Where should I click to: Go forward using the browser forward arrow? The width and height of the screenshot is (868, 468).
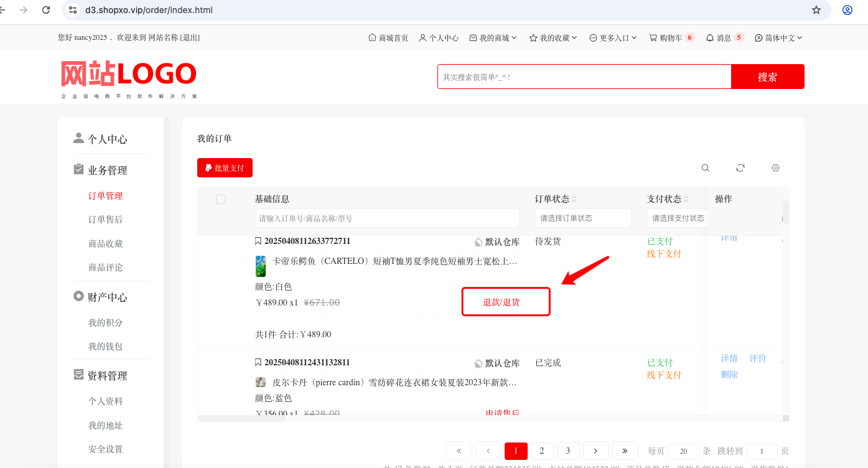(24, 10)
